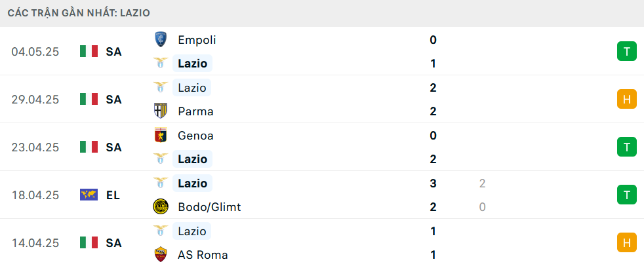Screen dimensions: 644x266
Task: Click the Italy flag icon for 04.05.25
Action: point(89,51)
